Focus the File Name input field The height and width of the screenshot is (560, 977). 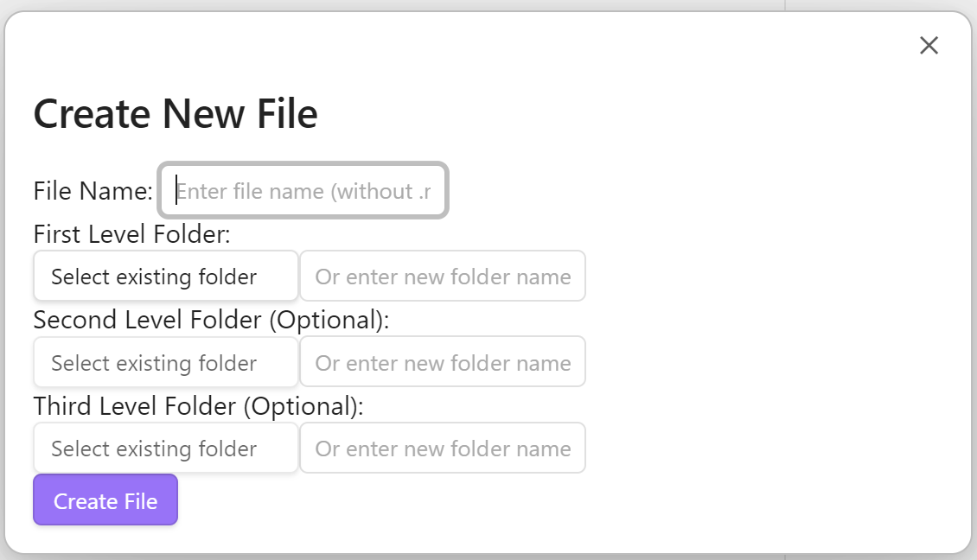303,191
